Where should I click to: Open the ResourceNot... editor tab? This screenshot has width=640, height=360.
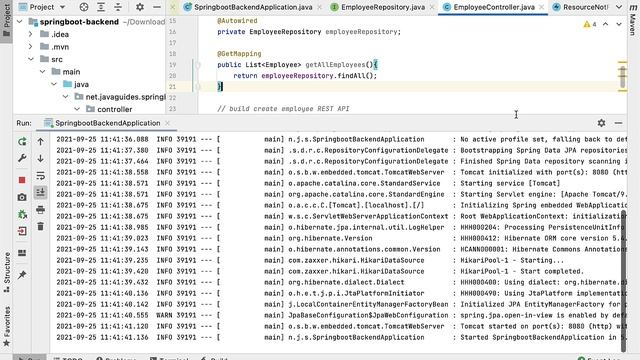[580, 7]
